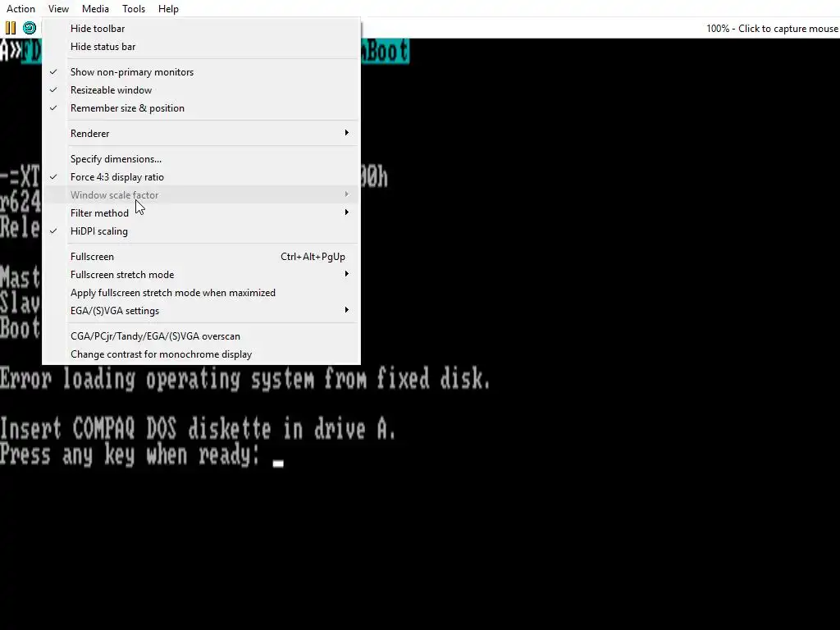This screenshot has width=840, height=630.
Task: Toggle Force 4:3 display ratio
Action: (201, 177)
